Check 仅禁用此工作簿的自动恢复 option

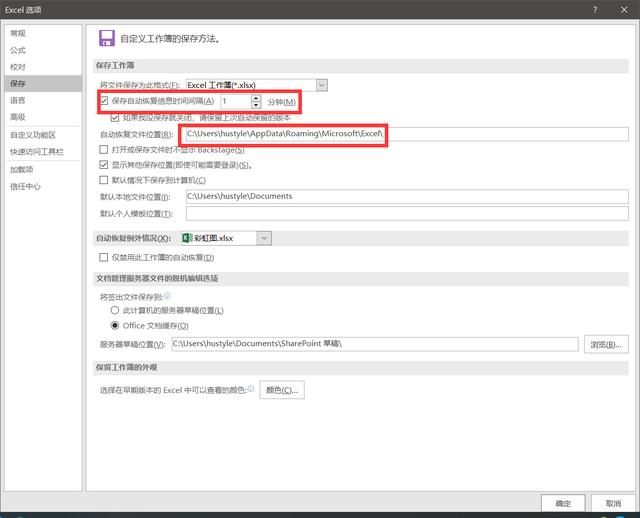point(104,257)
